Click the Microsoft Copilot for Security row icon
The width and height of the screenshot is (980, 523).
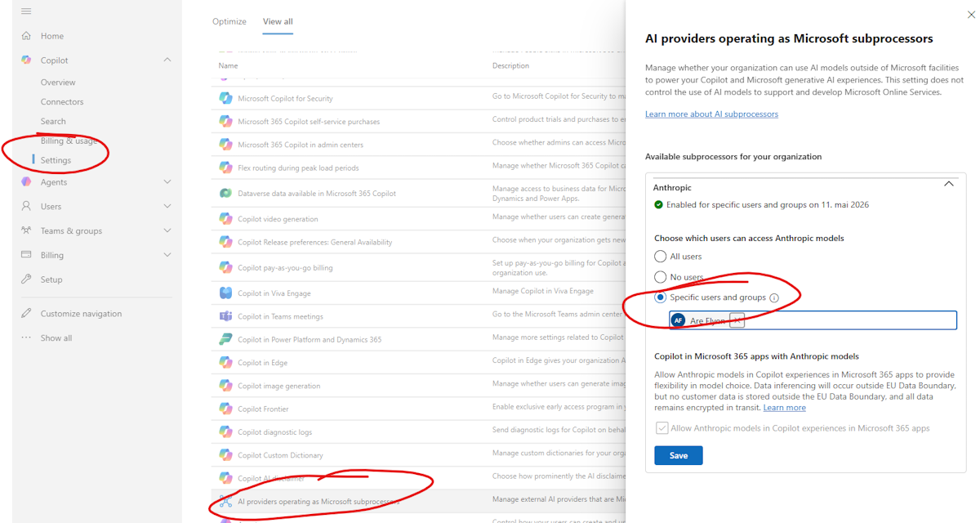click(x=225, y=99)
